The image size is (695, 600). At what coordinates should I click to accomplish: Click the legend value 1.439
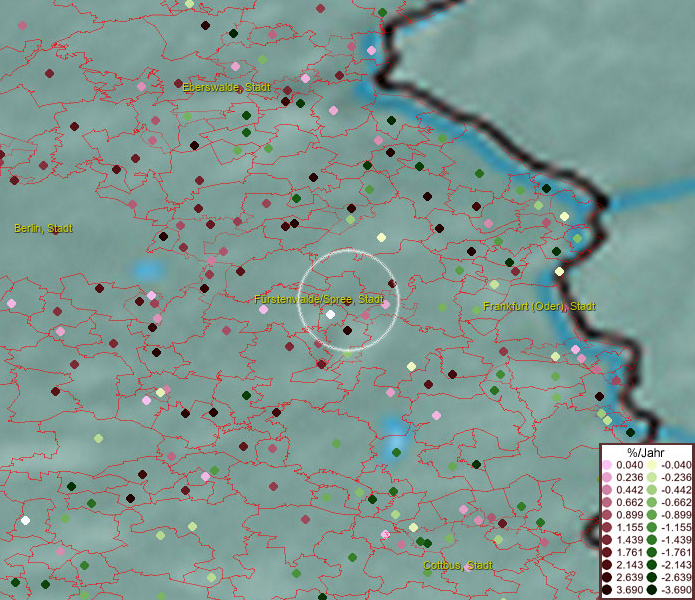click(x=629, y=540)
